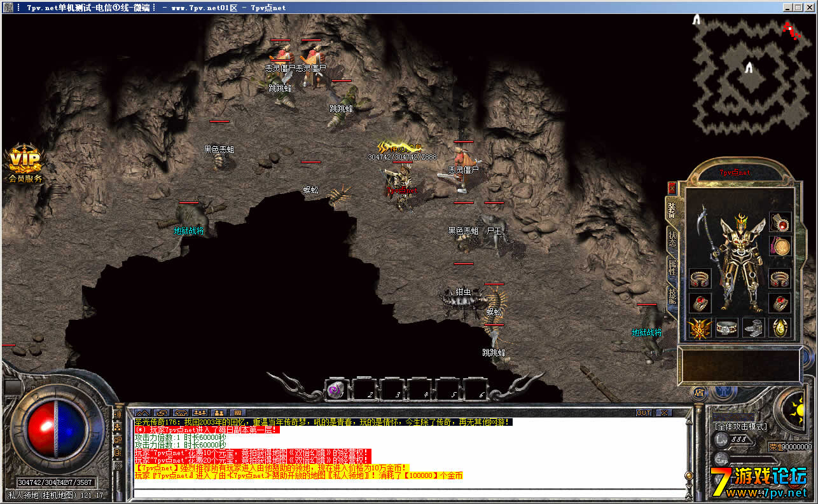Click the player character 7pv点net in game scene
This screenshot has width=818, height=504.
pos(403,187)
